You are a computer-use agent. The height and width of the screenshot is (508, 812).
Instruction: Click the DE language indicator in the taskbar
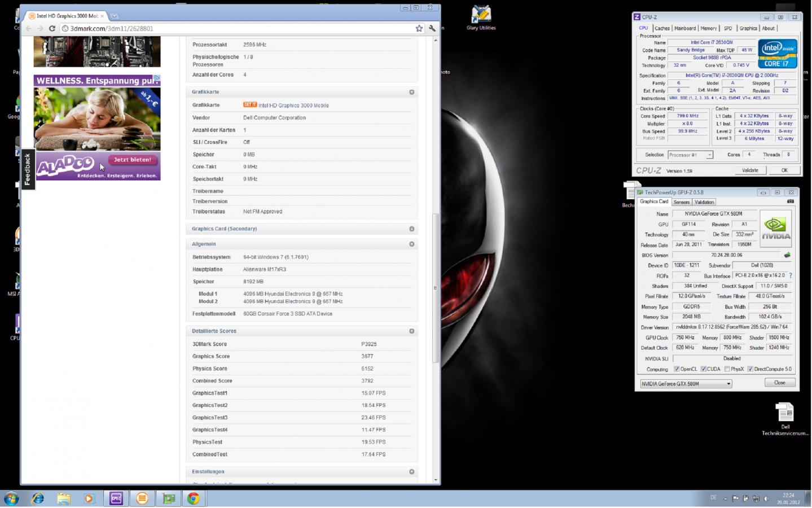(x=713, y=498)
